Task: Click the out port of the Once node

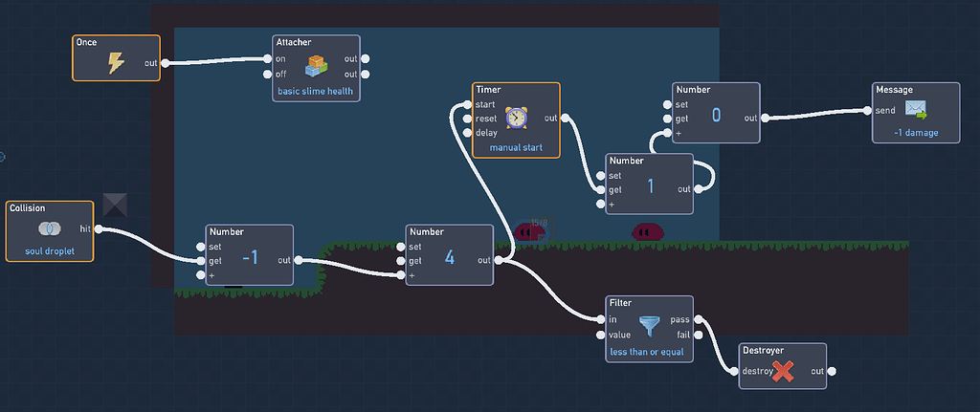Action: [x=165, y=63]
